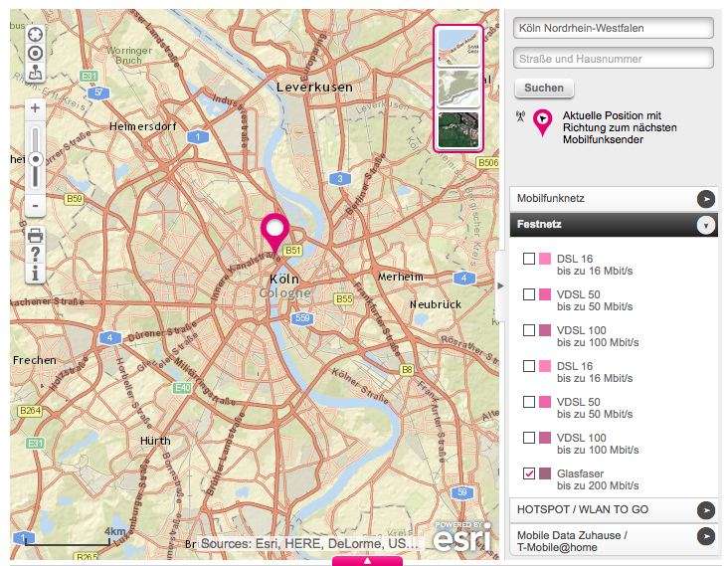This screenshot has width=728, height=566.
Task: Collapse side panel with the small arrow handle
Action: pos(500,285)
